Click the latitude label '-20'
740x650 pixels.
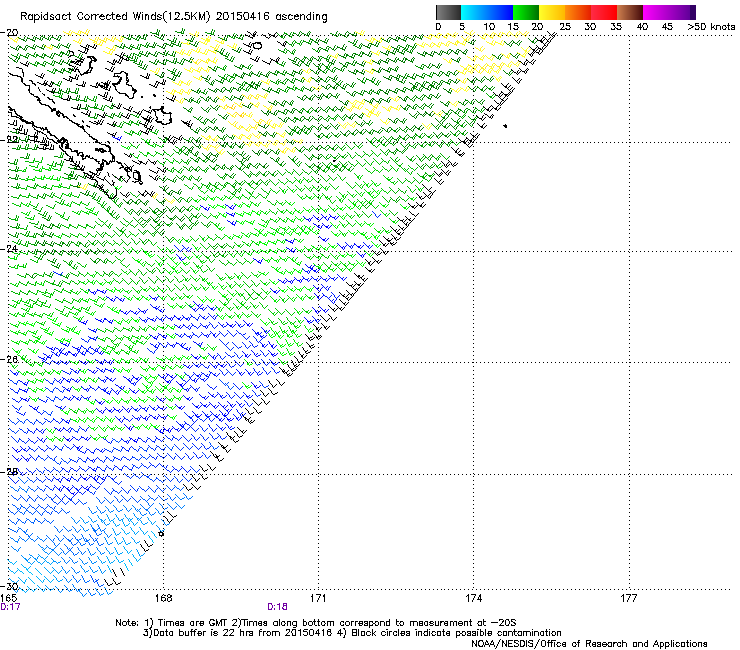(9, 33)
